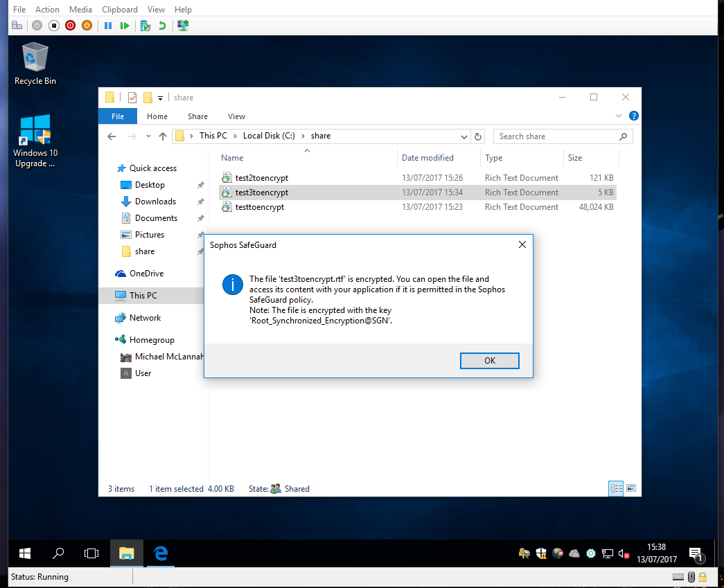Click the blue Explorer help icon
Screen dimensions: 724x588
[x=634, y=116]
